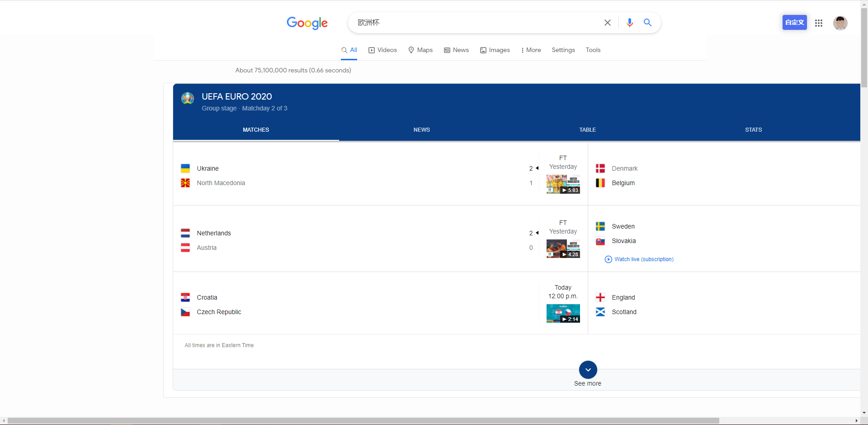Screen dimensions: 868x425
Task: Open the TABLE tab in the Euro panel
Action: (x=587, y=130)
